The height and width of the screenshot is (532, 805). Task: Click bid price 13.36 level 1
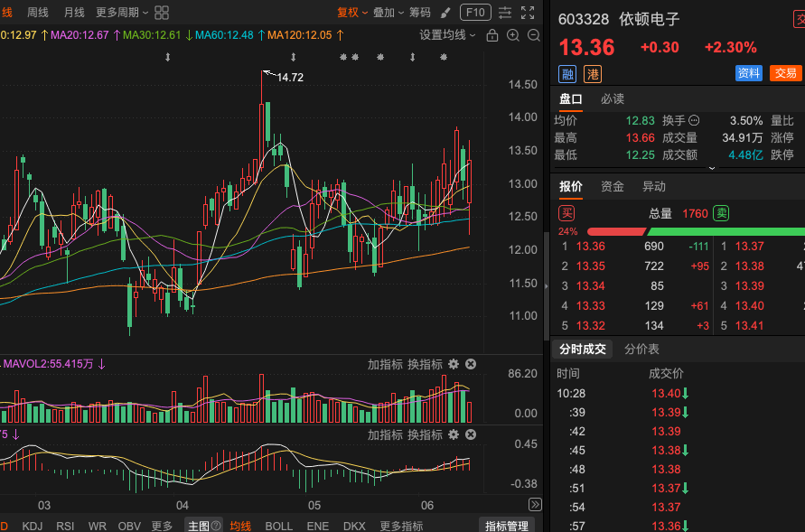(590, 247)
